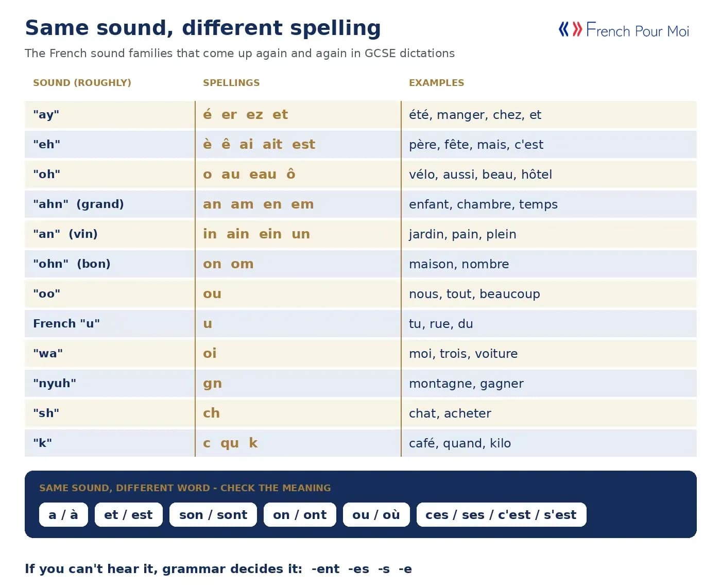
Task: Click the 'in ain ein un' spellings
Action: coord(256,234)
